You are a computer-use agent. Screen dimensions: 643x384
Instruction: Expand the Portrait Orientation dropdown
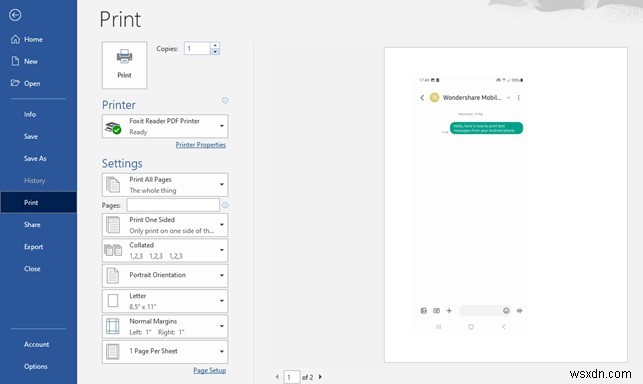[165, 275]
